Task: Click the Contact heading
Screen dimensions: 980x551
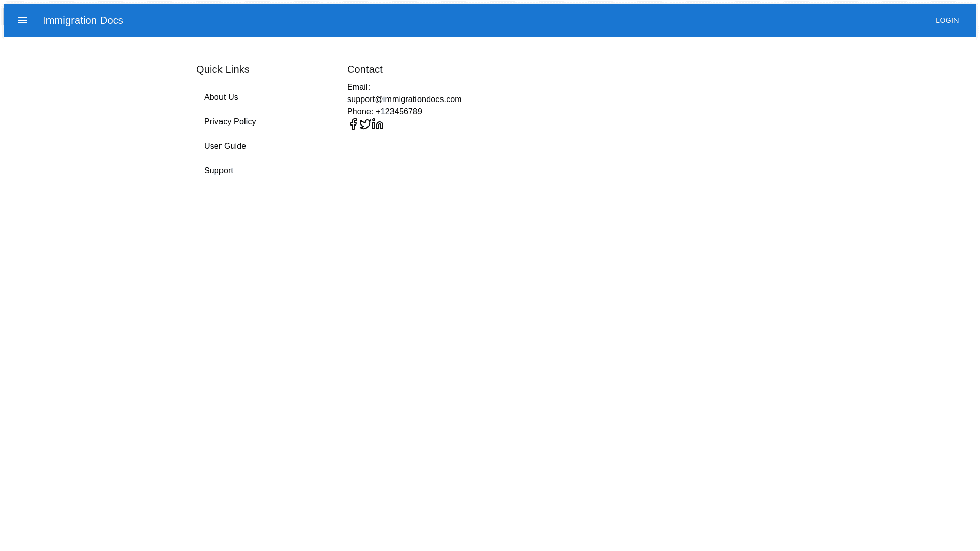Action: pos(364,69)
